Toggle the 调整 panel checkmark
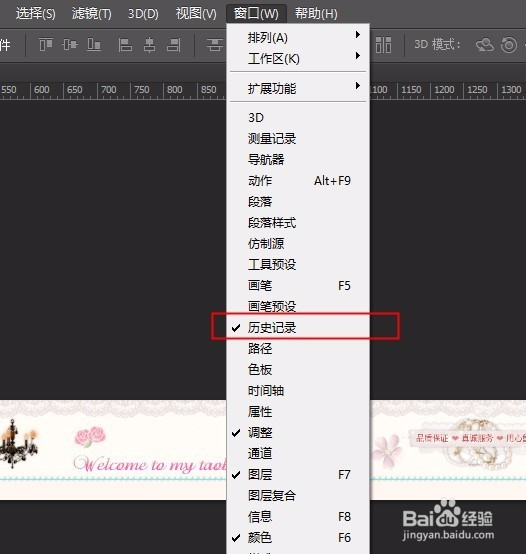526x554 pixels. (x=298, y=432)
